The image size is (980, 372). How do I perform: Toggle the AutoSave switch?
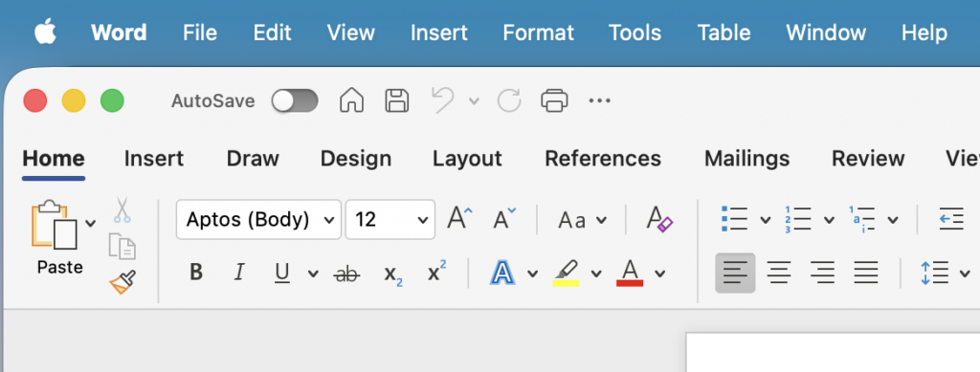click(x=295, y=100)
